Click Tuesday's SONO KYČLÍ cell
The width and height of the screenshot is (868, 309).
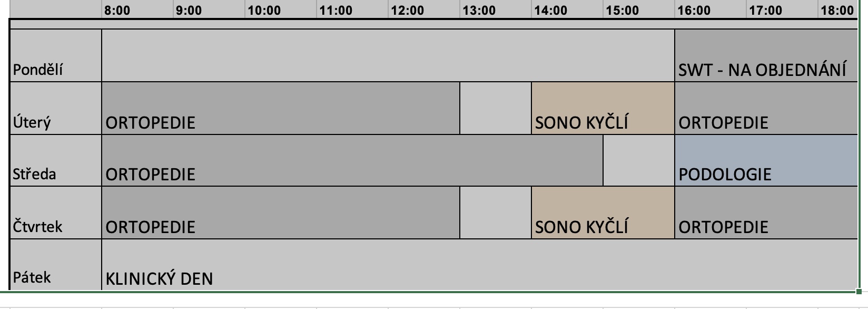click(603, 109)
